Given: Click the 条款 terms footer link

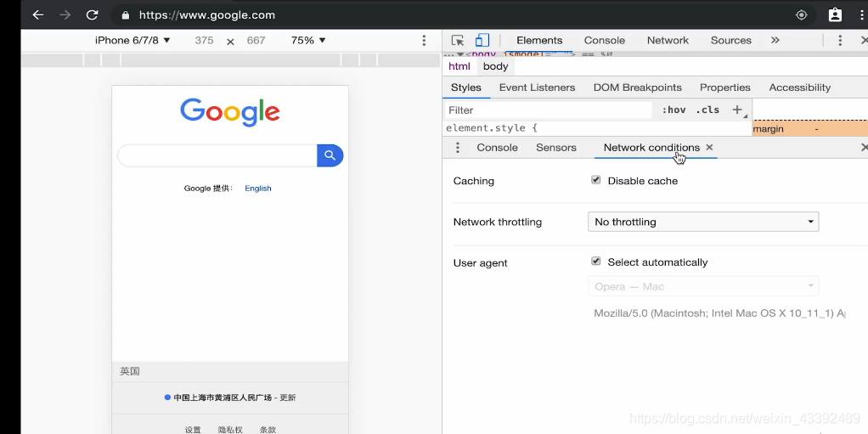Looking at the screenshot, I should 268,430.
